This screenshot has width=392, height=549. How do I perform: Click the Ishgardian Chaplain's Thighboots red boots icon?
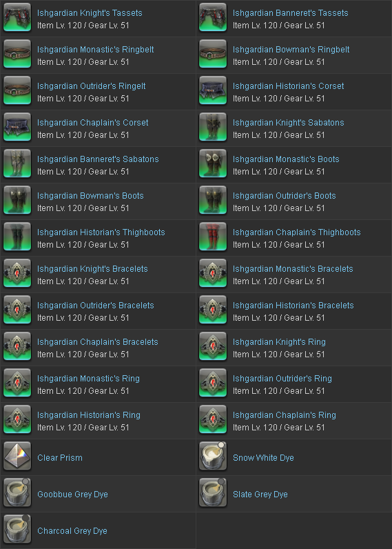[x=213, y=237]
